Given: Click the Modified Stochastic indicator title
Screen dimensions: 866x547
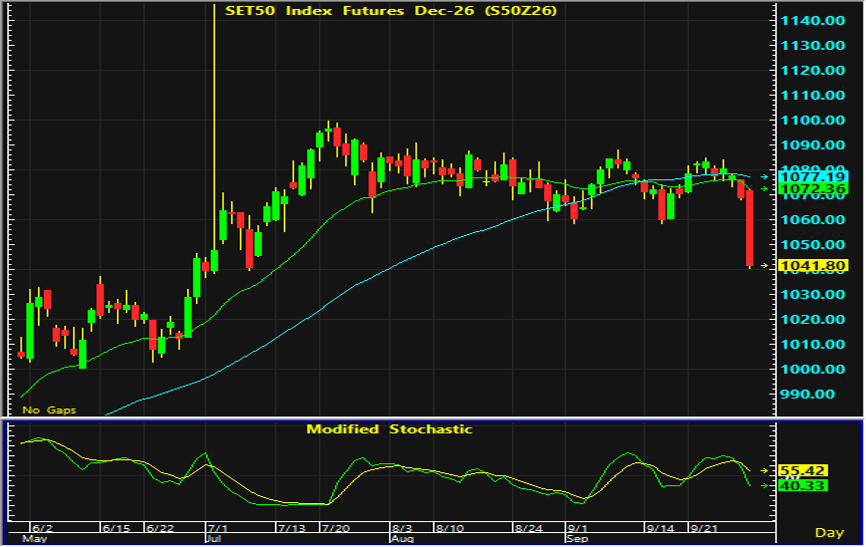Looking at the screenshot, I should 389,429.
